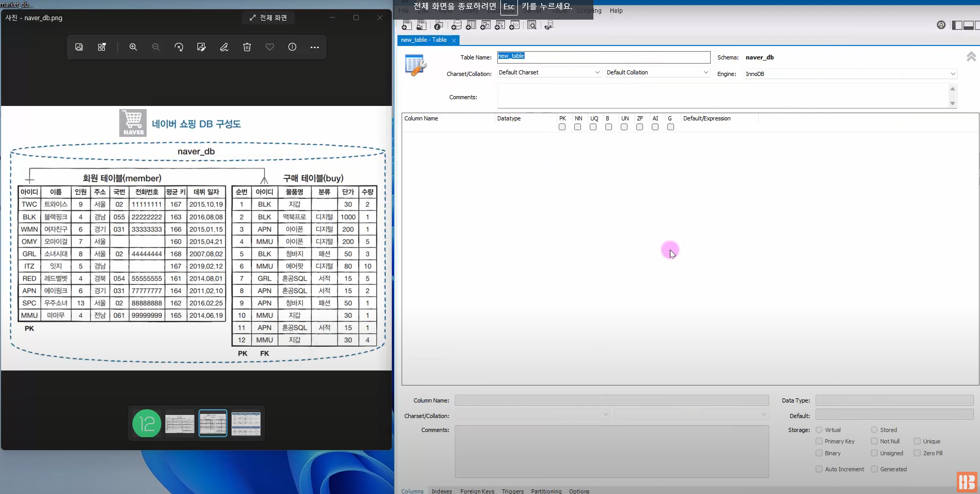Click the open SQL script file icon
Viewport: 980px width, 494px height.
pyautogui.click(x=422, y=25)
